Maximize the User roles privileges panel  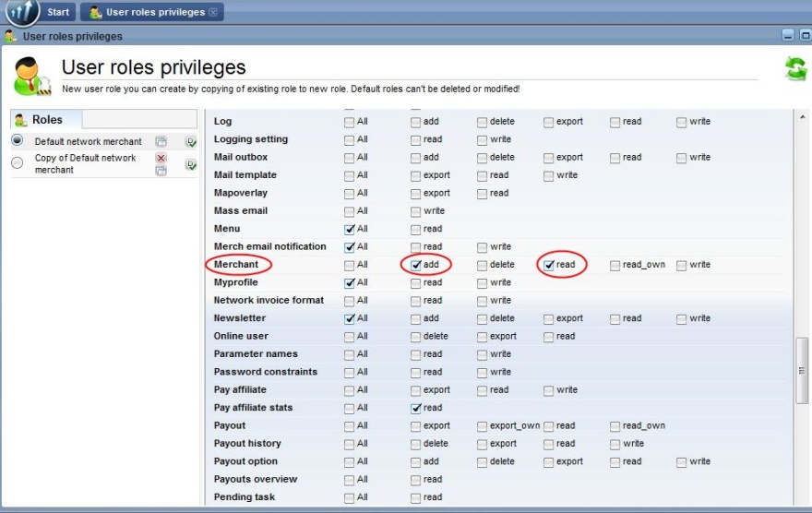[x=804, y=36]
